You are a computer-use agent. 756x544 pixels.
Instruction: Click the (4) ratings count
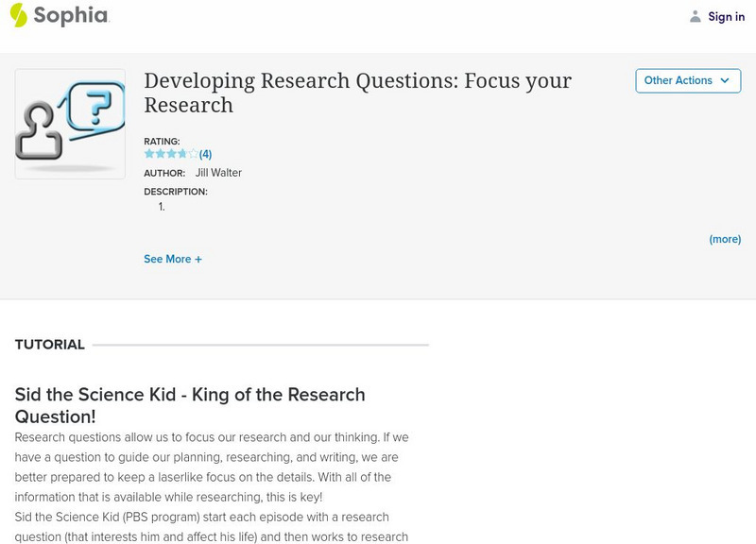coord(205,154)
